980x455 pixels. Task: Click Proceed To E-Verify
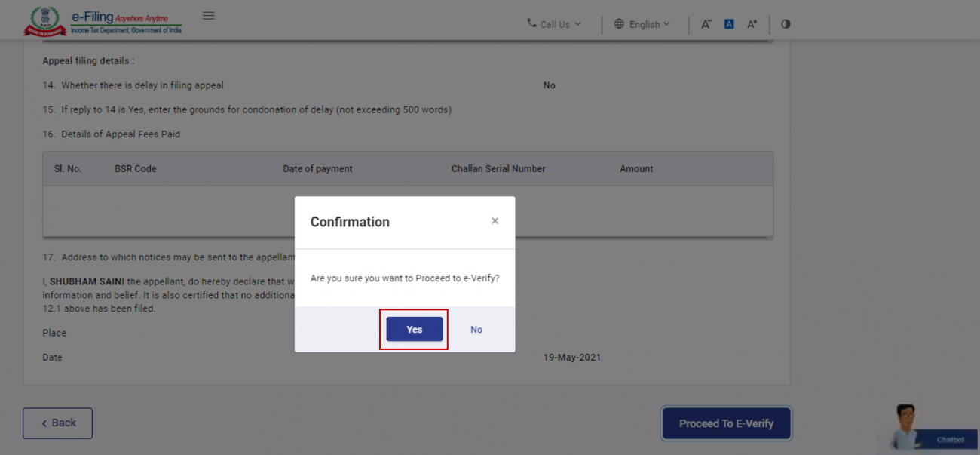click(x=726, y=423)
